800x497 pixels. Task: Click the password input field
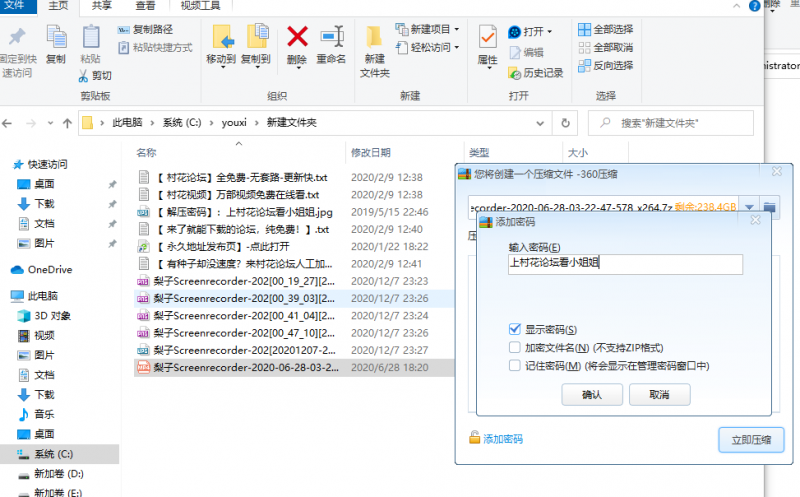[x=624, y=264]
